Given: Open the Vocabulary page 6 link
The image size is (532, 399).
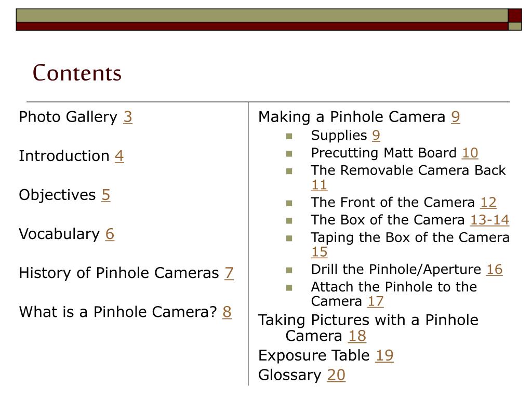Looking at the screenshot, I should (110, 234).
